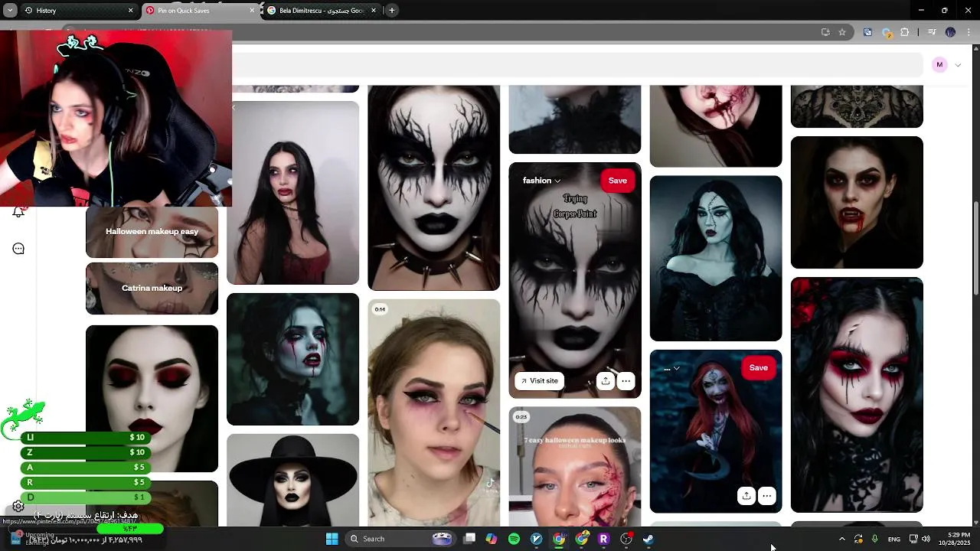
Task: Open the volume tray icon
Action: point(926,539)
